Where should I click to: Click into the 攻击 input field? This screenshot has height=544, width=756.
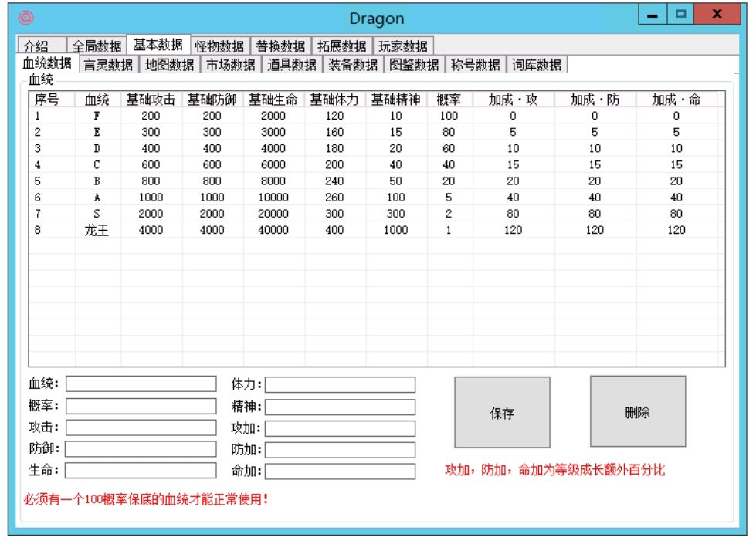pyautogui.click(x=141, y=427)
